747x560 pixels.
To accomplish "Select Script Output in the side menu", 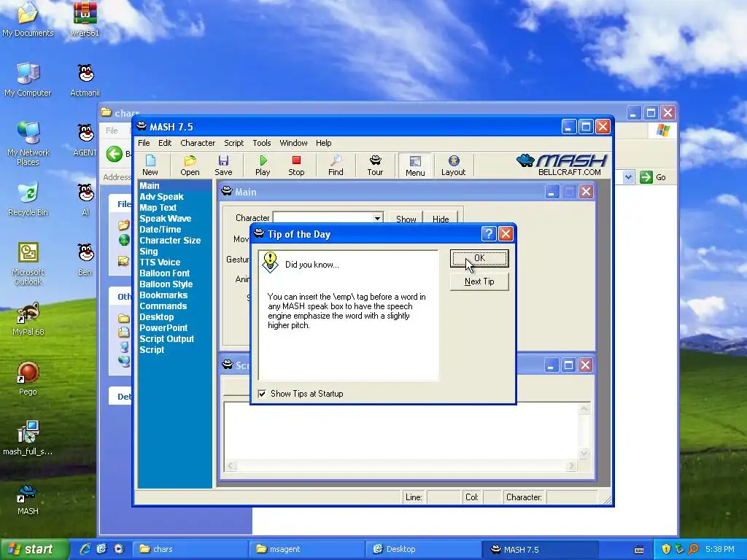I will 167,339.
